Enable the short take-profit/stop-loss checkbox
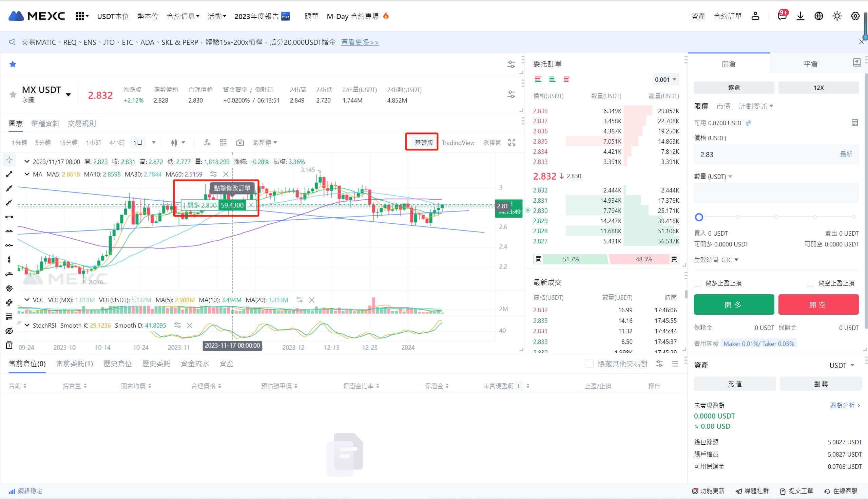The height and width of the screenshot is (499, 868). coord(810,283)
